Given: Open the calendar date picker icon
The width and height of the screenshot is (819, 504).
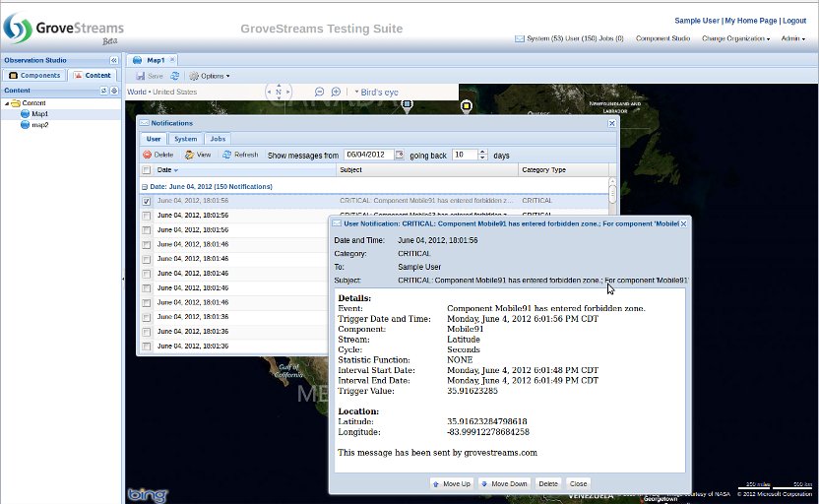Looking at the screenshot, I should [400, 155].
